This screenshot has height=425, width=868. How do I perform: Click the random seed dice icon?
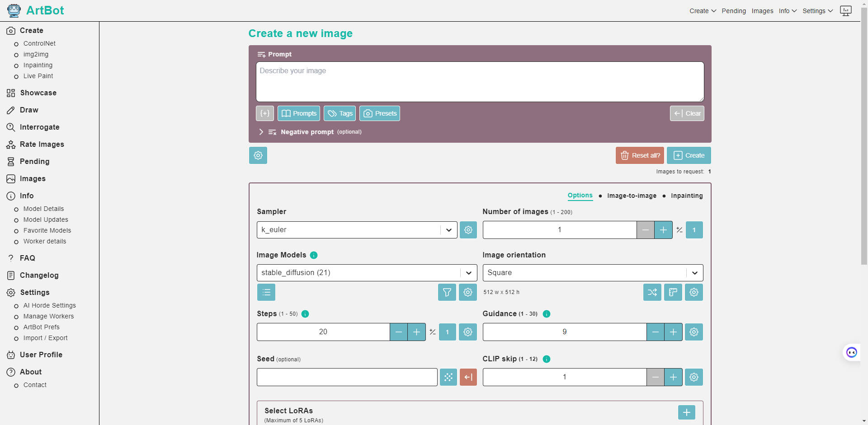pyautogui.click(x=448, y=377)
